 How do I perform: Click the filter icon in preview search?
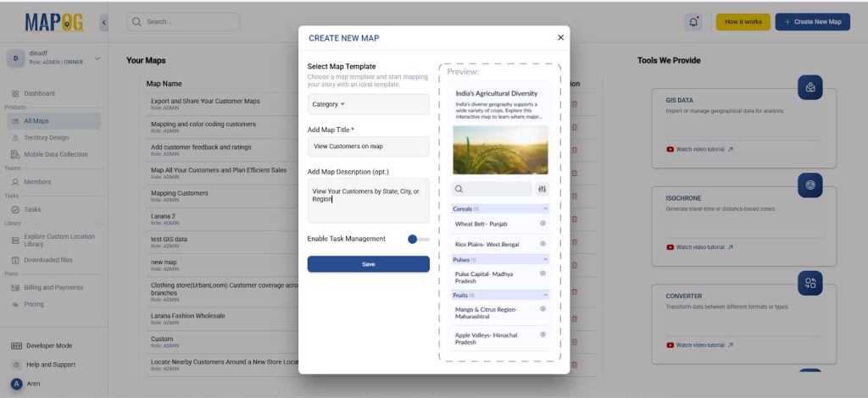pyautogui.click(x=542, y=190)
